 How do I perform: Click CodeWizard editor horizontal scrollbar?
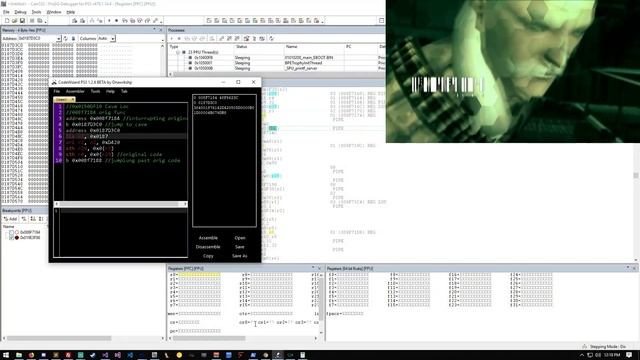120,204
